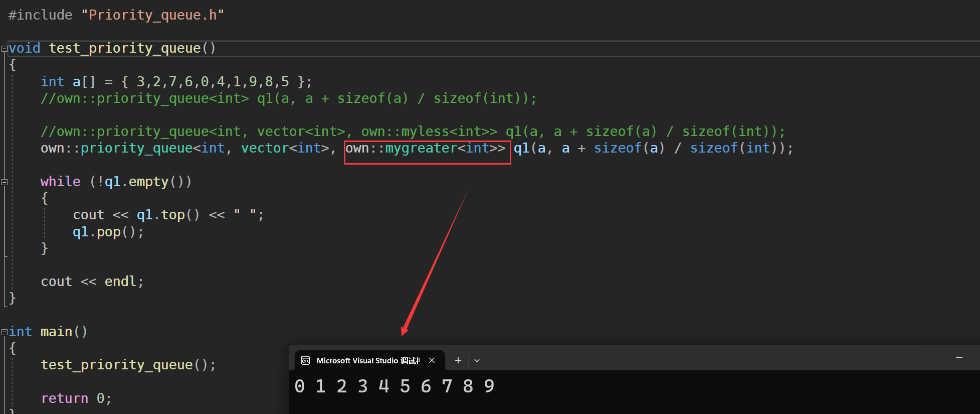The width and height of the screenshot is (980, 414).
Task: Click own::mygreater<int> in the red box
Action: pyautogui.click(x=426, y=149)
